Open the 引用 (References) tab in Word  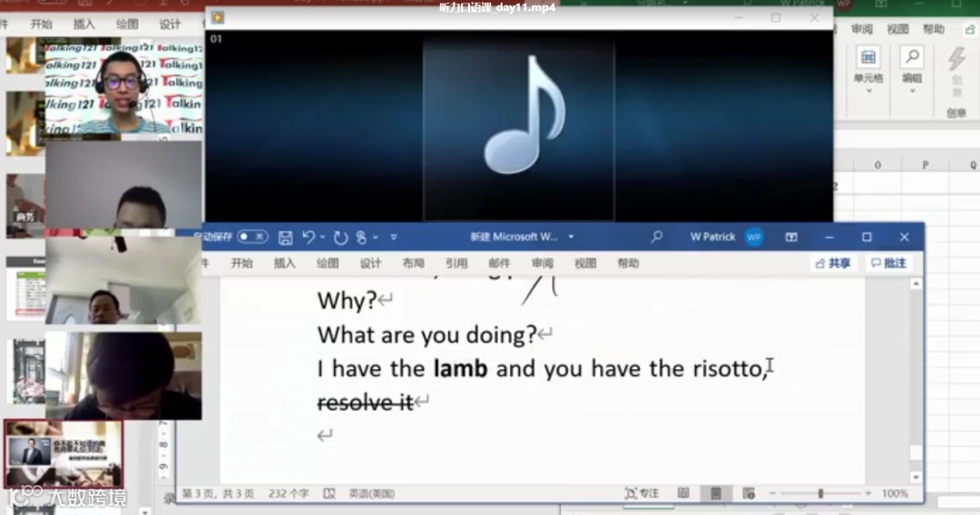click(456, 264)
